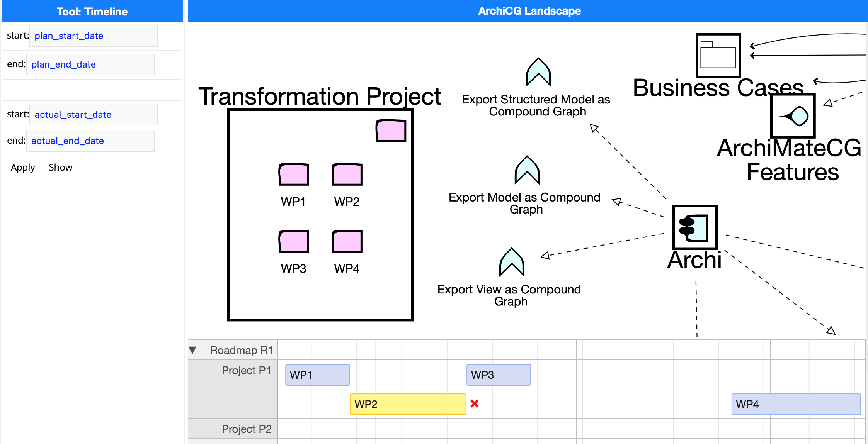This screenshot has height=444, width=868.
Task: Click the WP3 label in Transformation Project
Action: point(293,269)
